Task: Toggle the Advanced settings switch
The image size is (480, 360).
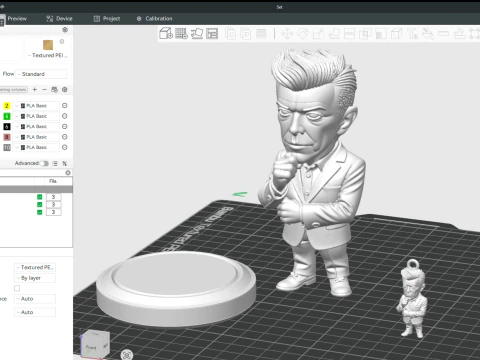Action: (x=44, y=163)
